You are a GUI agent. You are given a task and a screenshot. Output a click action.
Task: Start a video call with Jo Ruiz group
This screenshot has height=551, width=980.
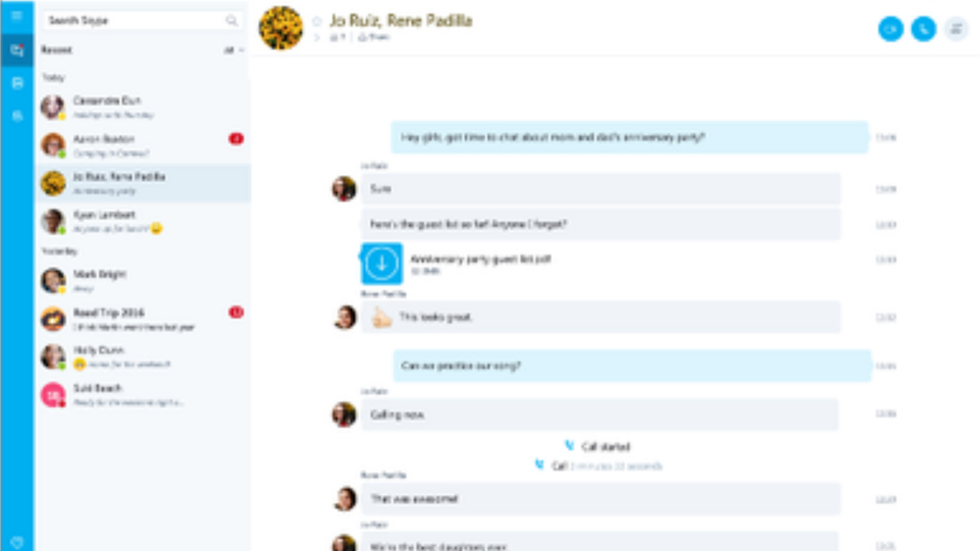pyautogui.click(x=890, y=29)
